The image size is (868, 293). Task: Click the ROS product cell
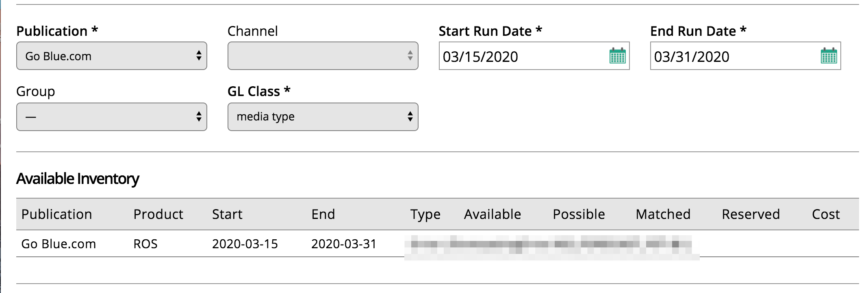[x=145, y=244]
